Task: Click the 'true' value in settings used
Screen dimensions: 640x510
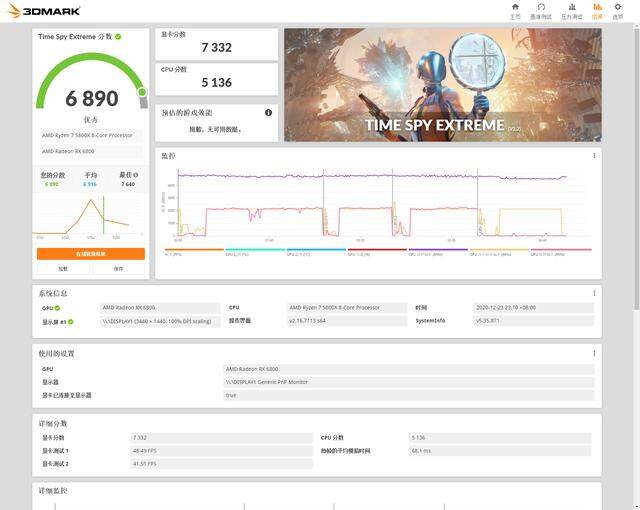Action: click(x=409, y=395)
